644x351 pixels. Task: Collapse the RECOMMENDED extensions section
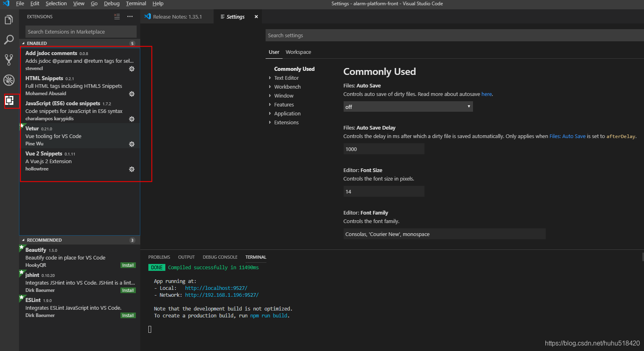tap(23, 240)
